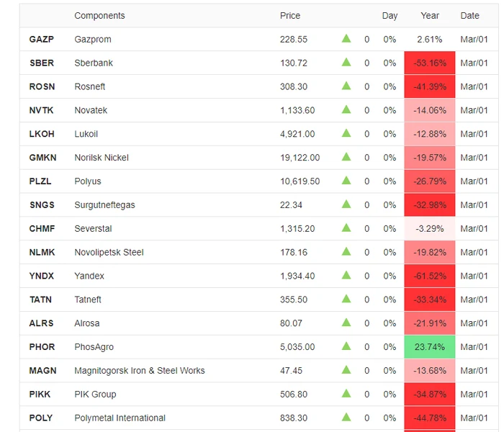This screenshot has width=504, height=432.
Task: Open Magnitogorsk Iron & Steel Works
Action: pyautogui.click(x=140, y=371)
